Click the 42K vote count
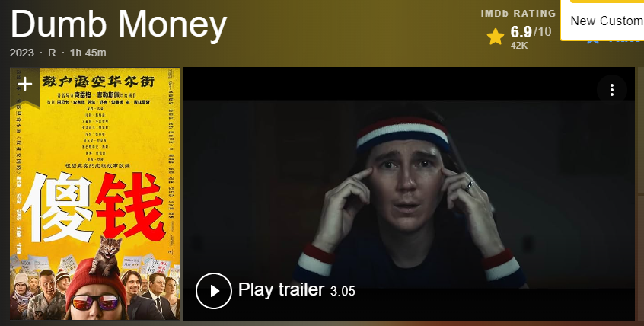Screen dimensions: 644x326 [x=518, y=46]
